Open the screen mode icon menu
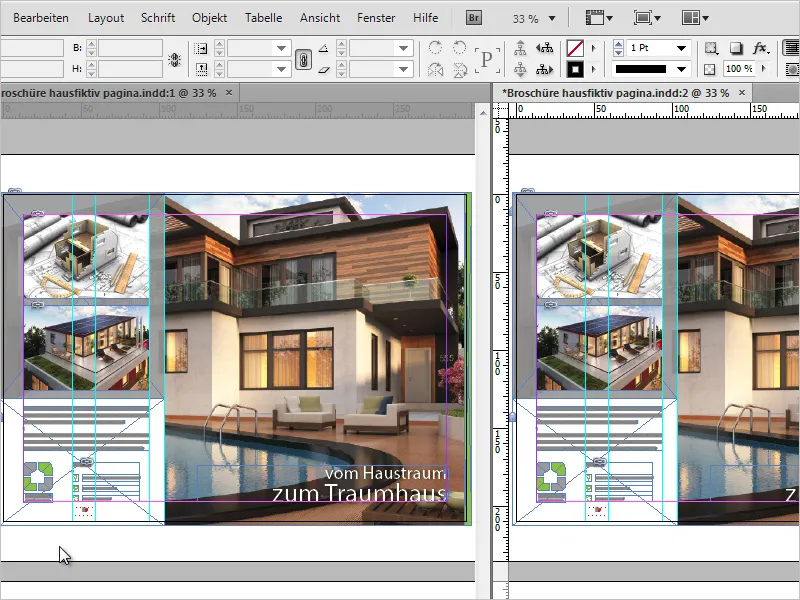 [647, 18]
